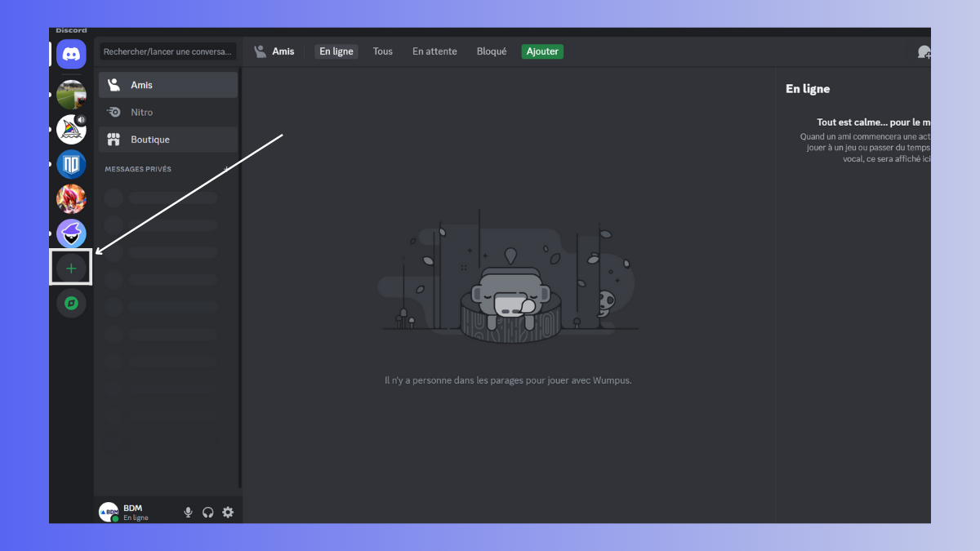The image size is (980, 551).
Task: Mute the microphone in the user panel
Action: [188, 512]
